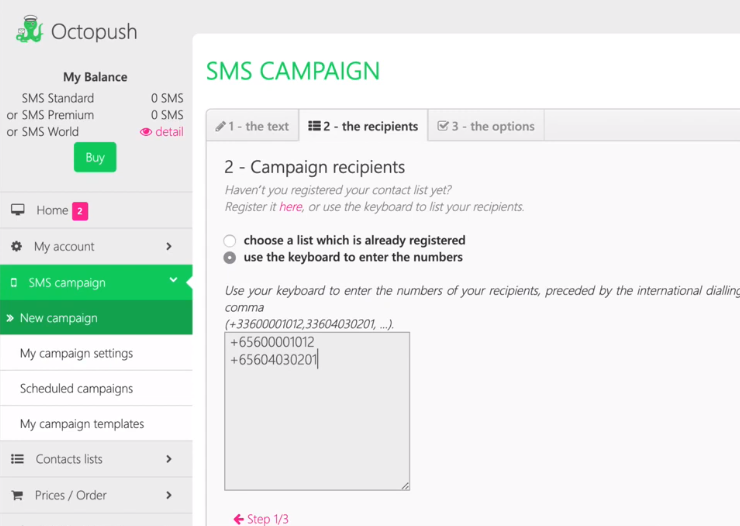740x526 pixels.
Task: Click the SMS campaign phone icon
Action: pos(14,283)
